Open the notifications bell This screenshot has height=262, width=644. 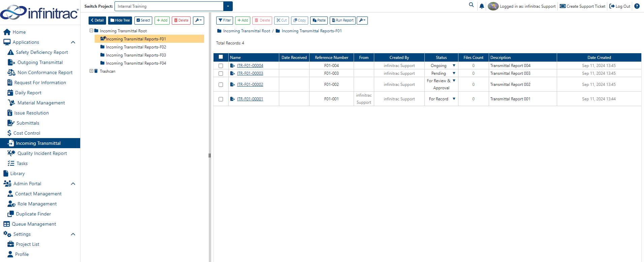[482, 6]
